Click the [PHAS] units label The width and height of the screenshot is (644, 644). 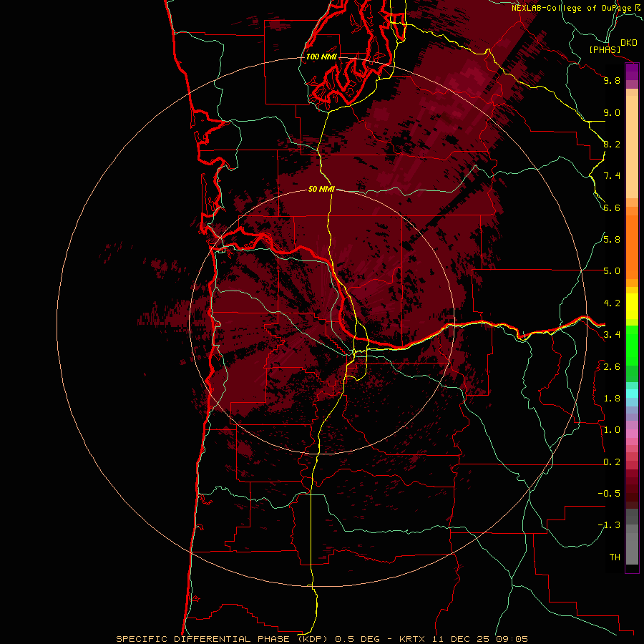click(x=605, y=49)
